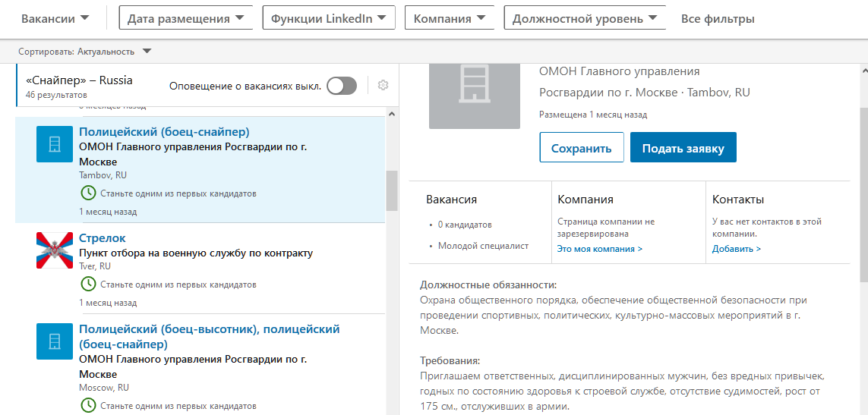Open the Компания filter dropdown
Screen dimensions: 868x415
pyautogui.click(x=450, y=18)
